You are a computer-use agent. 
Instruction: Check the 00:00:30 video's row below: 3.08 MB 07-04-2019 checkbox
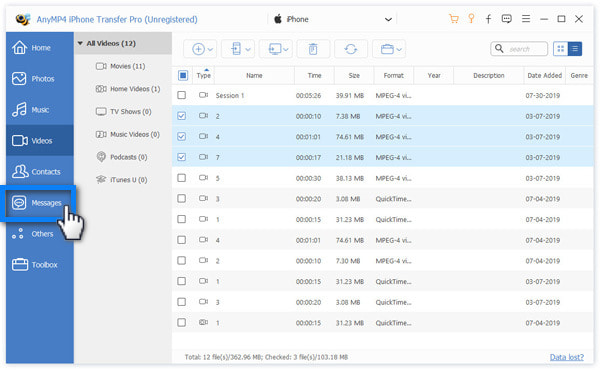tap(182, 198)
